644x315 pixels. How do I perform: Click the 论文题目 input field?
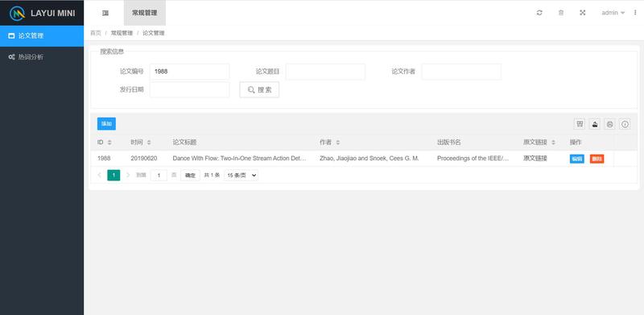(x=325, y=72)
